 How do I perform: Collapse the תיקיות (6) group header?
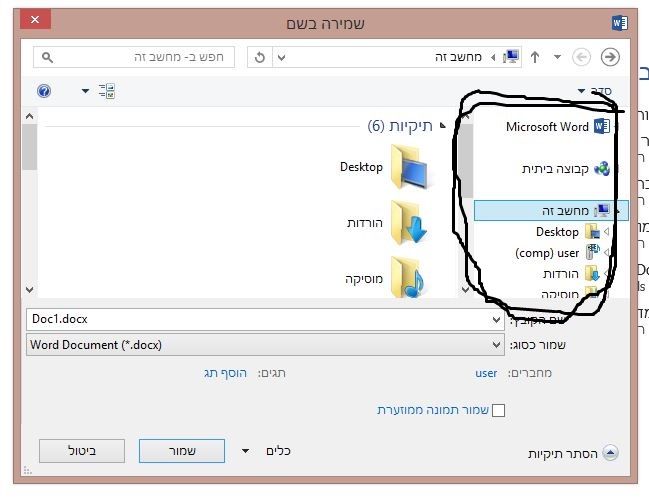443,125
